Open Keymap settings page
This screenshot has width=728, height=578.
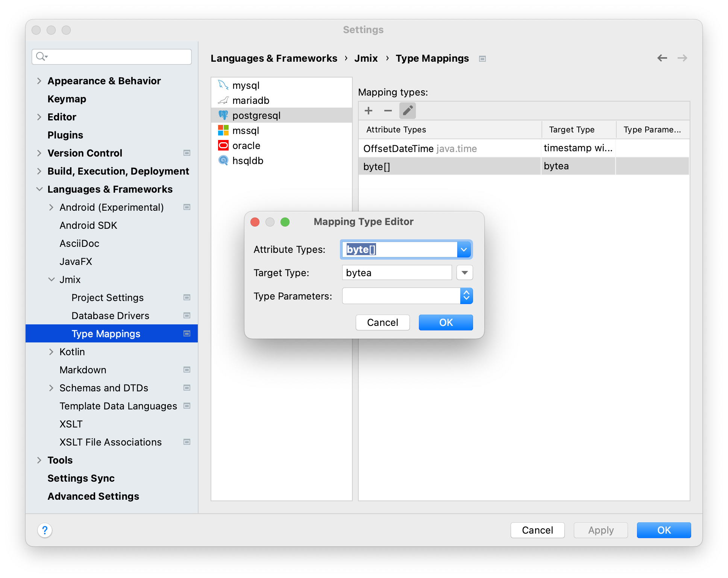[x=67, y=99]
